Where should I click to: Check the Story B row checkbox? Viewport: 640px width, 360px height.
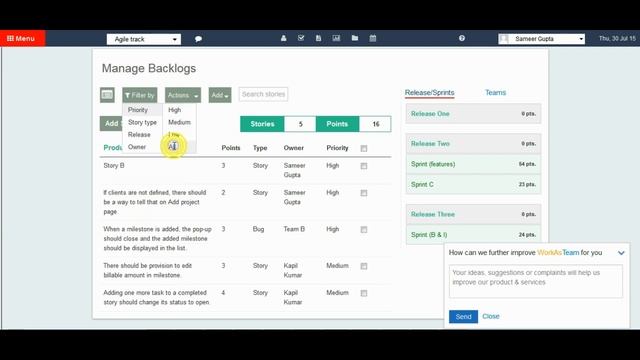(x=364, y=166)
